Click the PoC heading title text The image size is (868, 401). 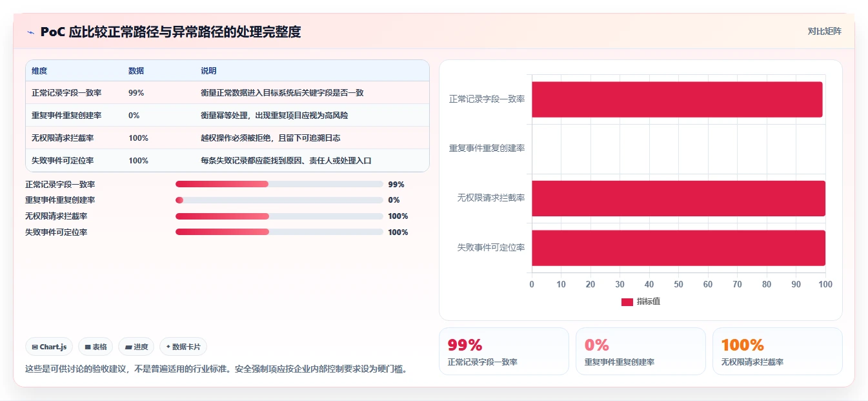coord(170,32)
